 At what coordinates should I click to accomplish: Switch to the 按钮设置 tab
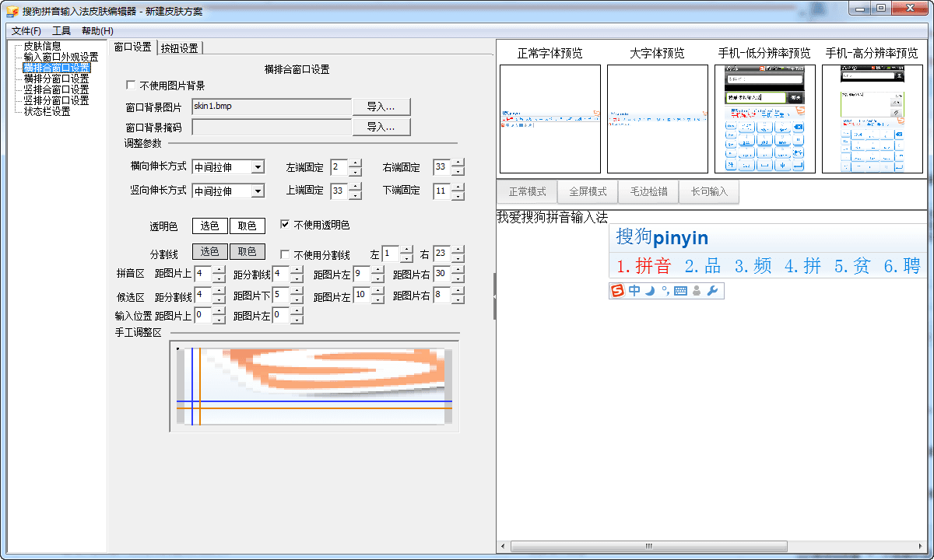180,47
